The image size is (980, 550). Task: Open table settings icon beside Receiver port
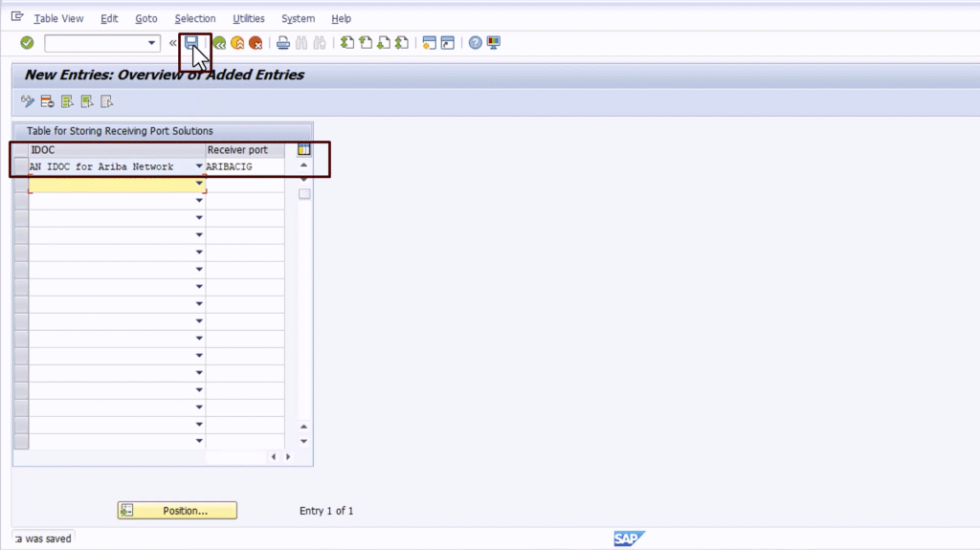(x=303, y=149)
